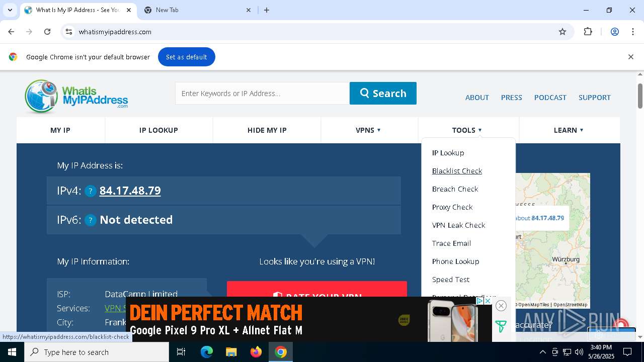644x362 pixels.
Task: Open the Windows Start menu
Action: point(12,352)
